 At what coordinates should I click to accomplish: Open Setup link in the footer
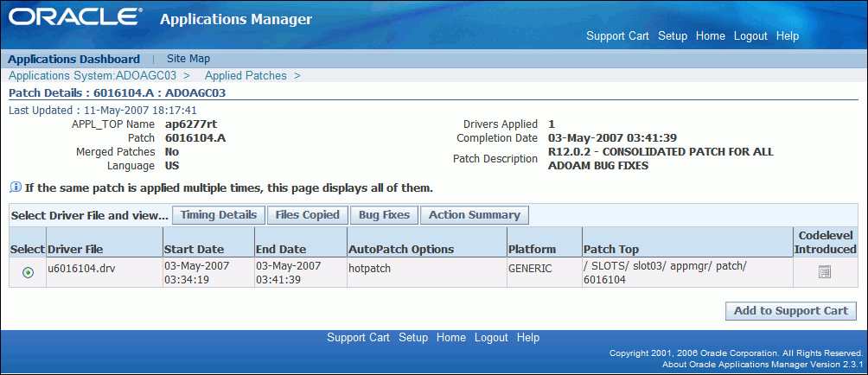tap(413, 337)
